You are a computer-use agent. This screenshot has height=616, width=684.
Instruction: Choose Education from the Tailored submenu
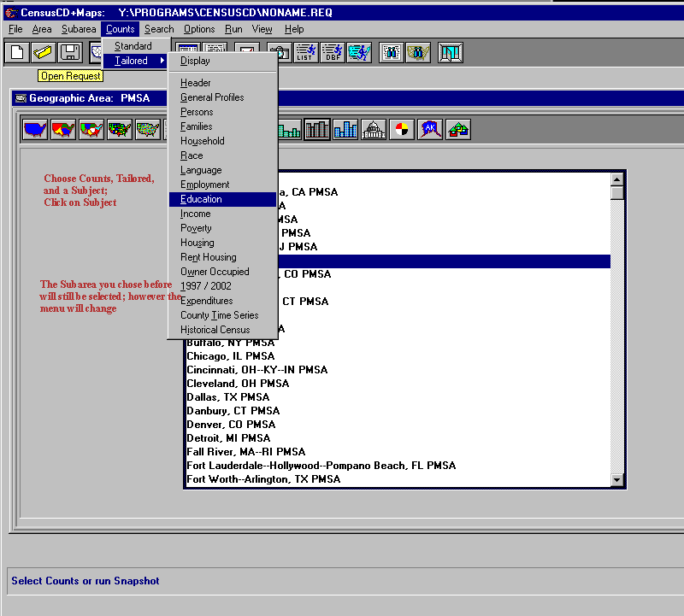coord(201,199)
